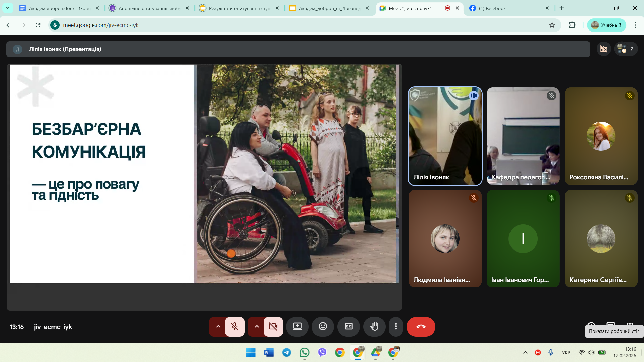Raise hand in the meeting
Viewport: 644px width, 362px height.
point(374,326)
